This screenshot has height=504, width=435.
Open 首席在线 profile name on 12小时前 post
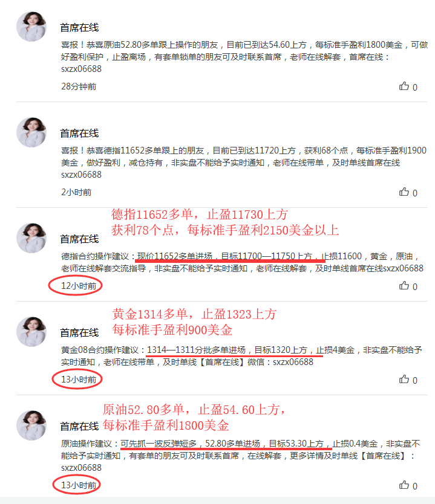[79, 239]
